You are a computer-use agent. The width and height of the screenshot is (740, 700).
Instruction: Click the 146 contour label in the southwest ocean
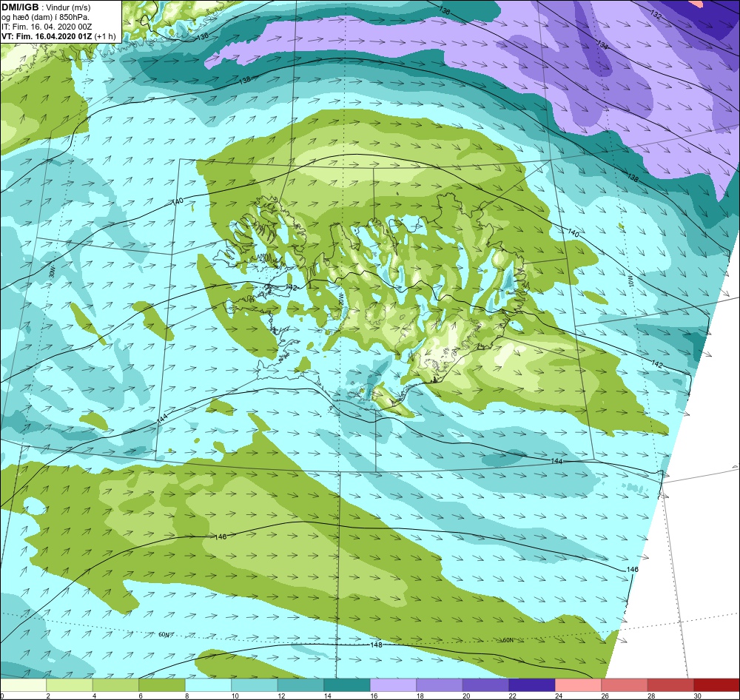[221, 536]
